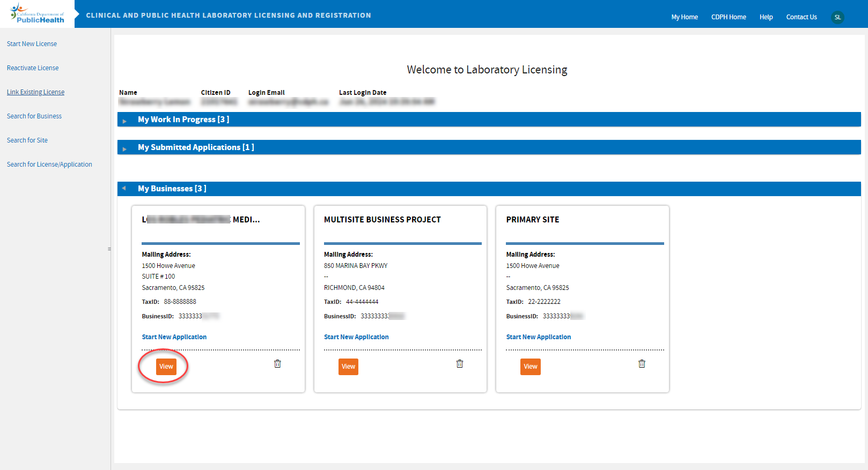Open the Help page

[766, 17]
